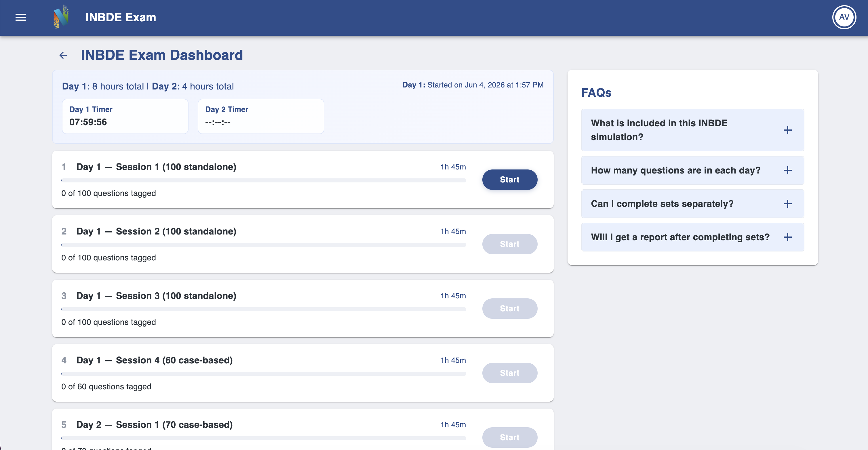Click the colorful app logo in the header
Screen dimensions: 868x450
61,17
